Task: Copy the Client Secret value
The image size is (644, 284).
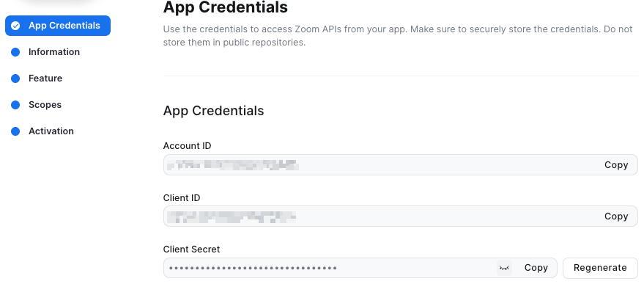Action: [536, 268]
